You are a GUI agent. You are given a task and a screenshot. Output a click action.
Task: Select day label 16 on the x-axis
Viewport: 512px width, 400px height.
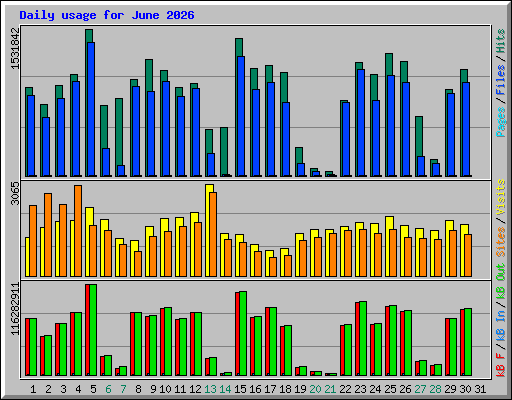pos(255,389)
